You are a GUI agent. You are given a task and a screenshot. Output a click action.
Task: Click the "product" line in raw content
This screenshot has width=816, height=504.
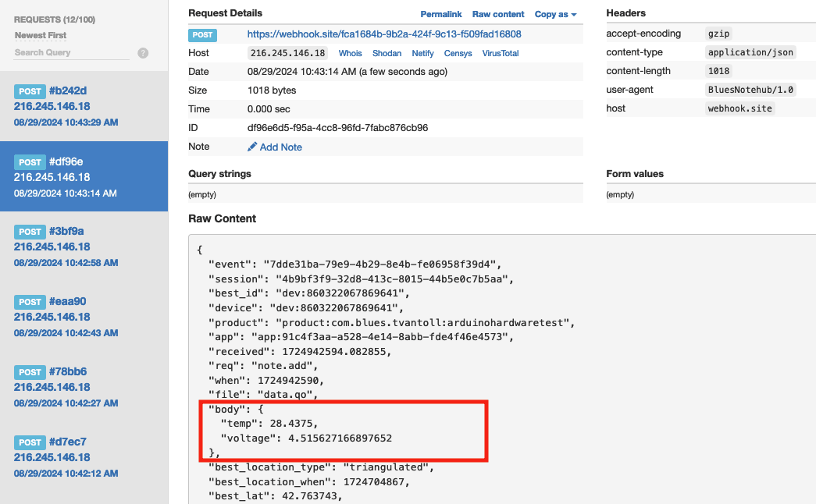coord(391,322)
